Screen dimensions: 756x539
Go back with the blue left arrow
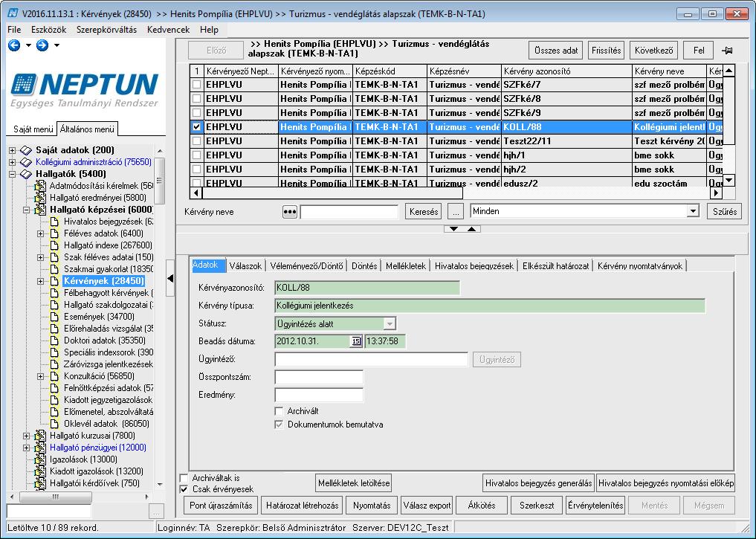coord(14,45)
